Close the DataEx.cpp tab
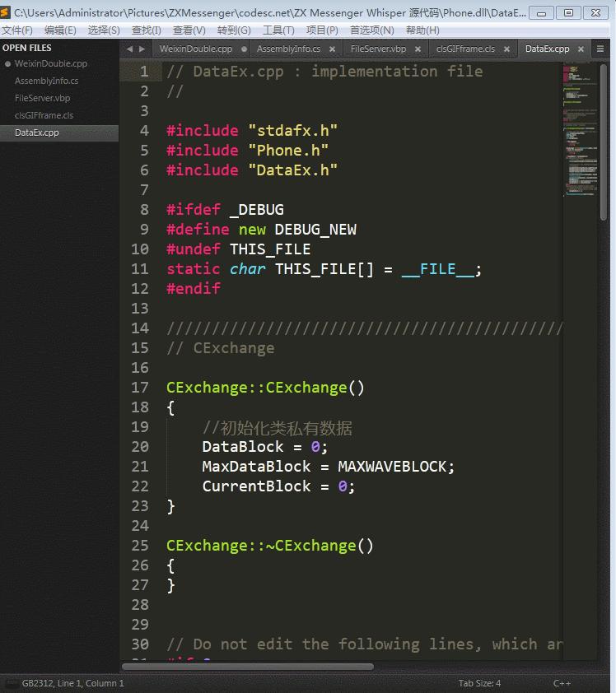 [x=581, y=49]
